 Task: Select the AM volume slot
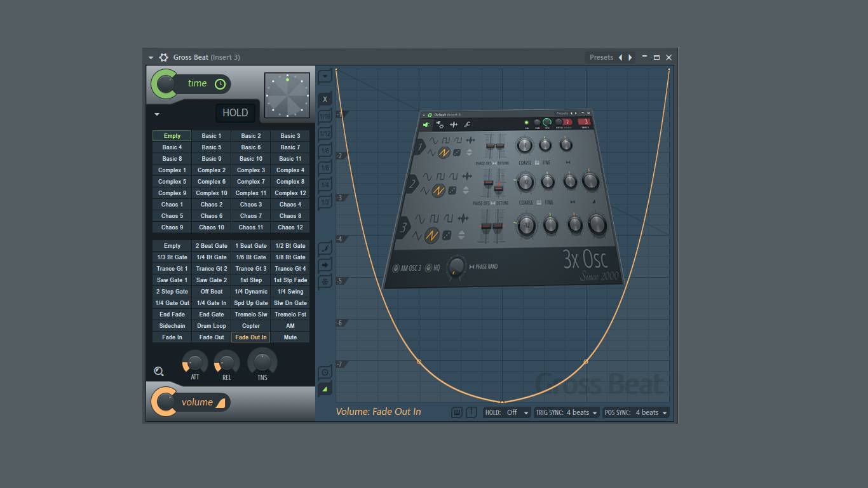point(290,326)
